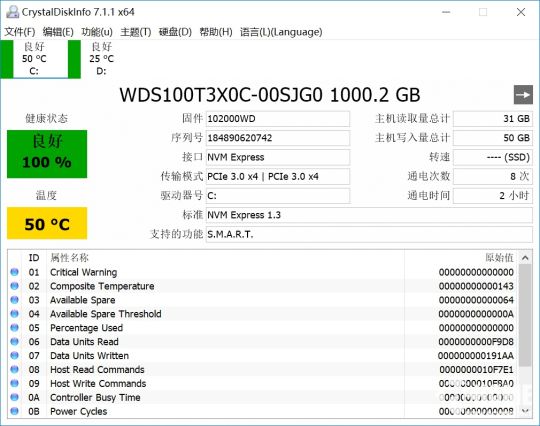Viewport: 540px width, 426px height.
Task: Click the yellow 50 °C temperature button
Action: 47,224
